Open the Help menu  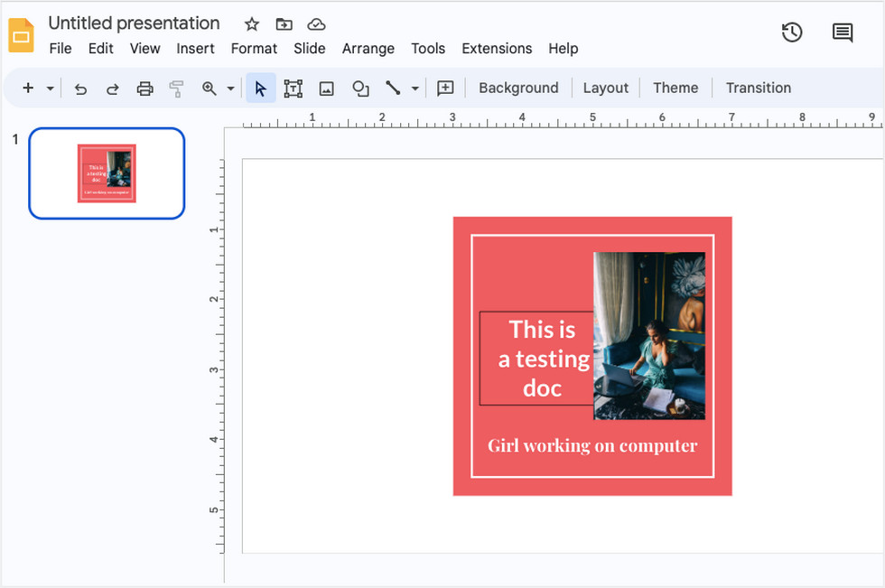564,49
